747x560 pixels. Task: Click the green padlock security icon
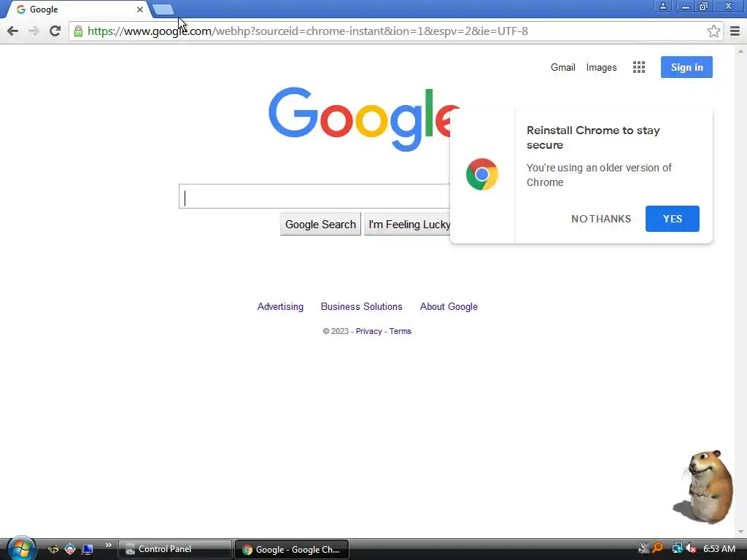(x=78, y=31)
